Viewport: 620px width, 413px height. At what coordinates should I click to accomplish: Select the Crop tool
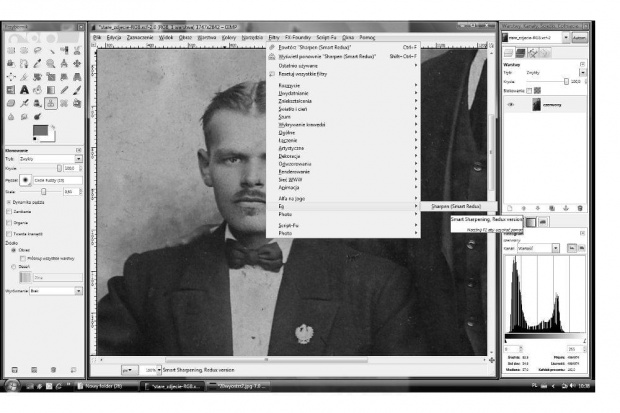(x=24, y=77)
